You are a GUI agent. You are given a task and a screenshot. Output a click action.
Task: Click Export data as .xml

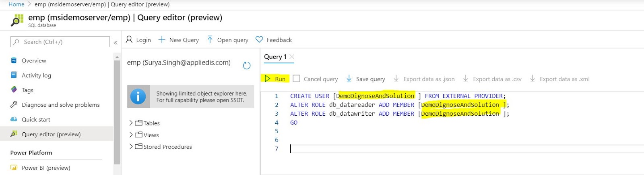(x=559, y=79)
